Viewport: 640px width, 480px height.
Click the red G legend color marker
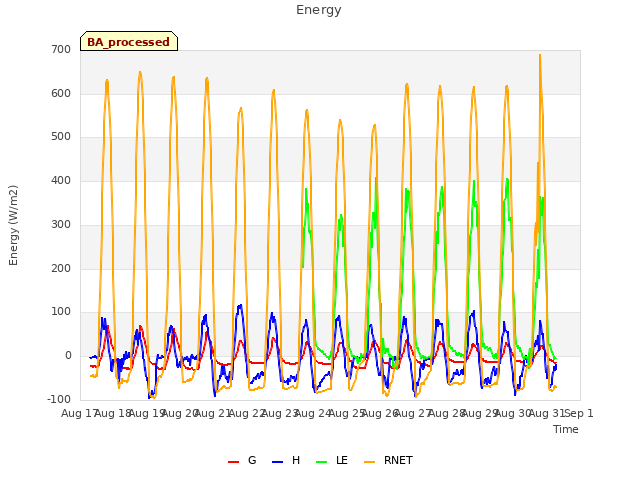[233, 462]
